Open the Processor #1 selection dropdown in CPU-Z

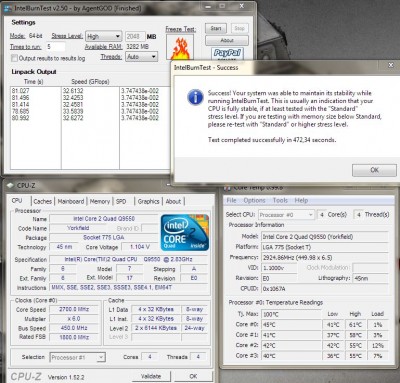tap(77, 357)
